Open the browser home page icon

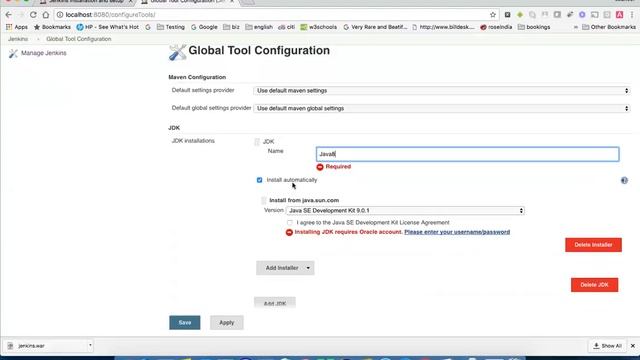pos(46,15)
